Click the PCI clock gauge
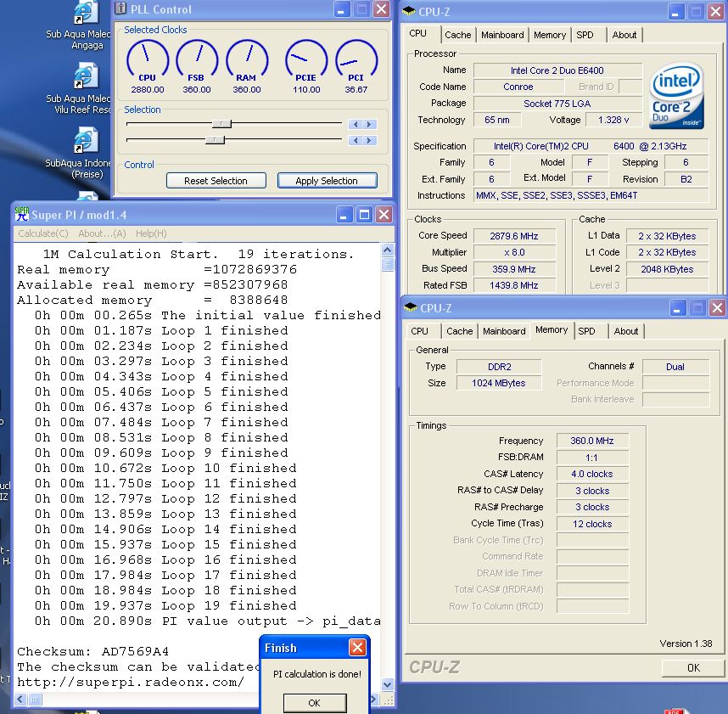Screen dimensions: 728x714 [x=356, y=60]
